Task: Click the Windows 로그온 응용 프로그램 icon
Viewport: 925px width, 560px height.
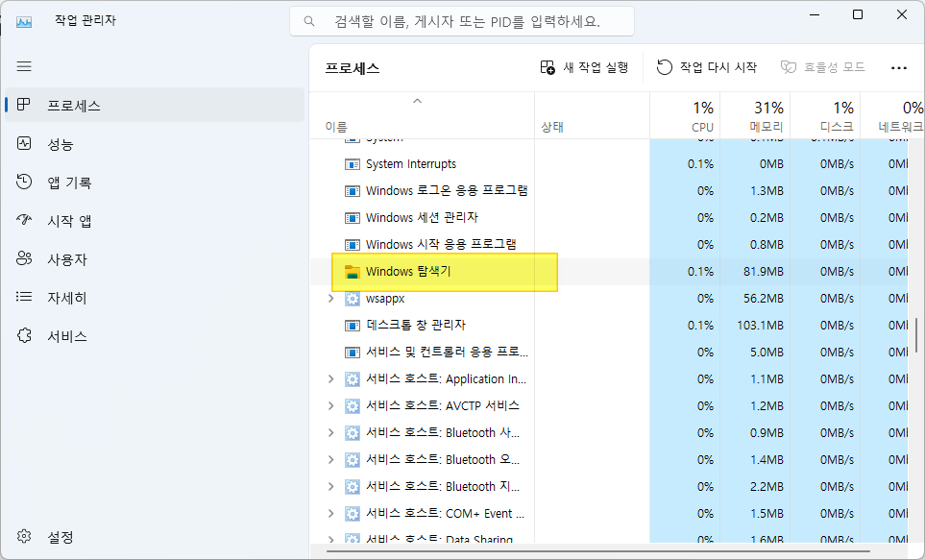Action: (x=353, y=191)
